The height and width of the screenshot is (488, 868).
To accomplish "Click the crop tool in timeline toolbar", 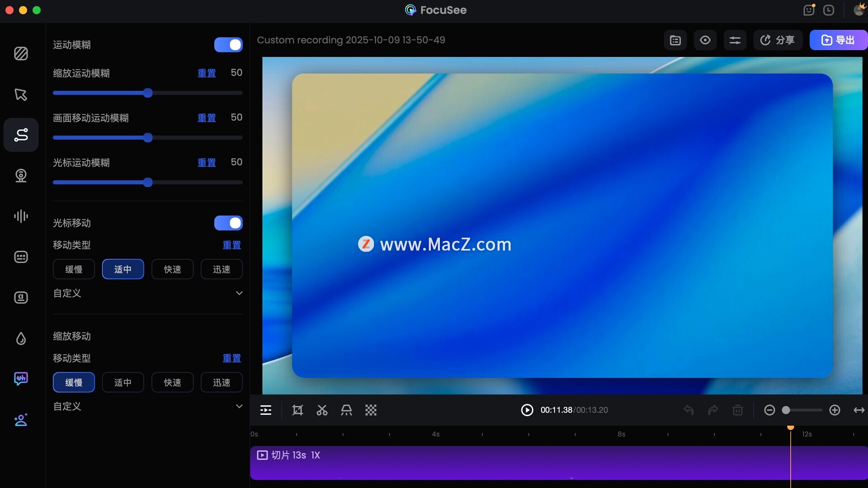I will pos(297,410).
